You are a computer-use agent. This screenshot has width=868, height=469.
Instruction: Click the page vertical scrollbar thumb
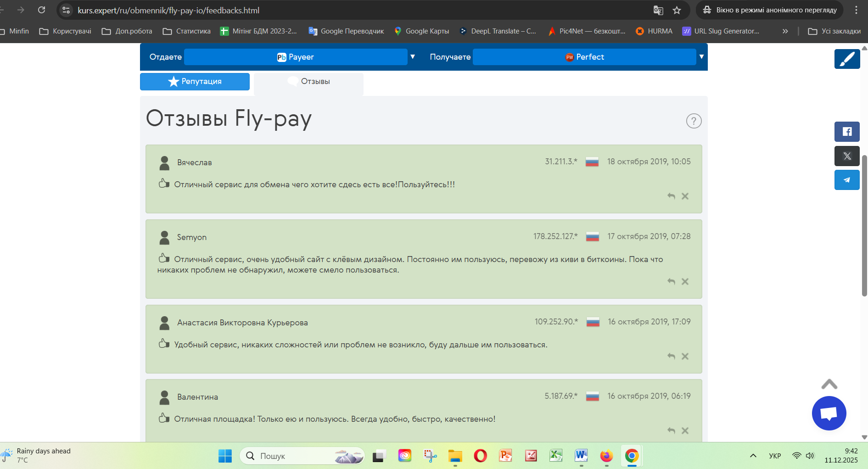pos(864,226)
